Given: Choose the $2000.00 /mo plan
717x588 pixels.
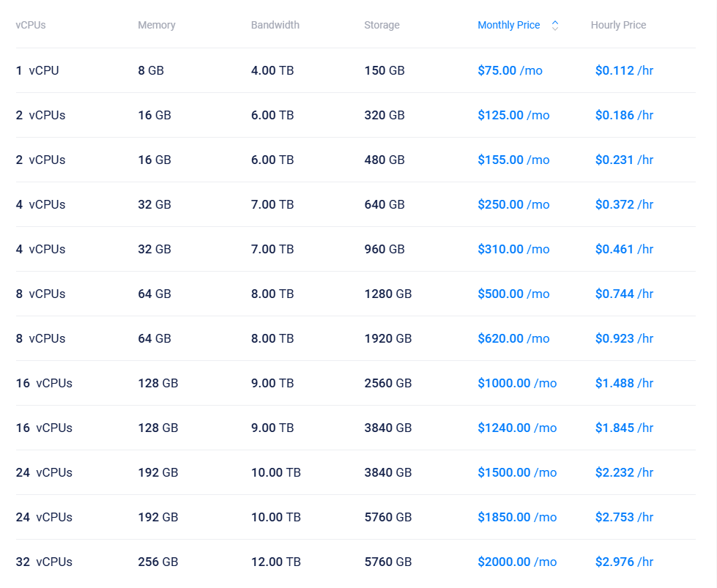Looking at the screenshot, I should 517,562.
